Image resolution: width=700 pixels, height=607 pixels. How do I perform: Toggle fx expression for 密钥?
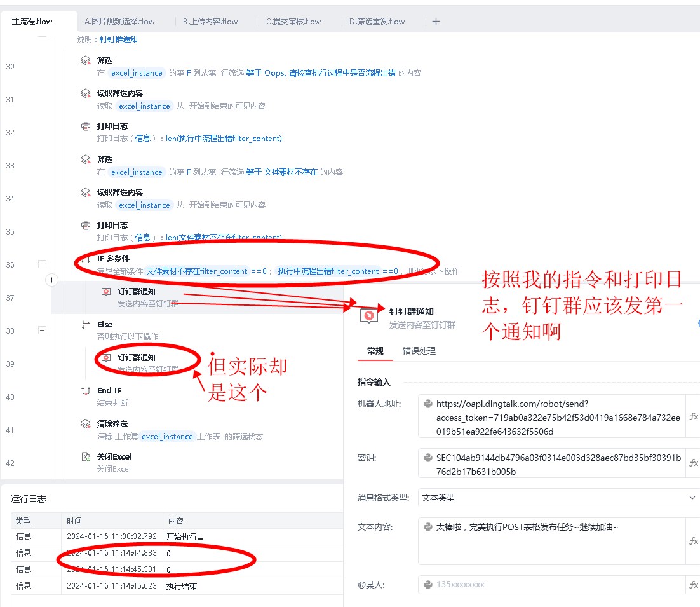click(693, 463)
